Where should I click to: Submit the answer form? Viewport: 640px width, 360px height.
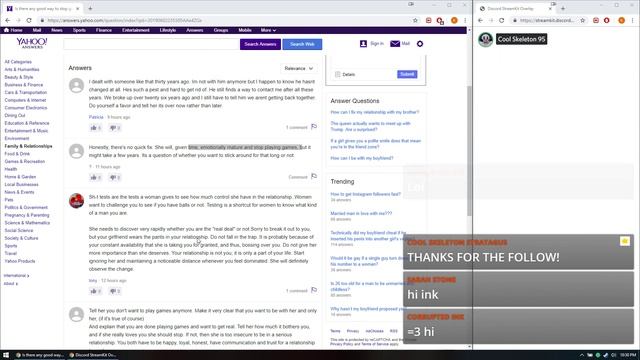[x=407, y=74]
